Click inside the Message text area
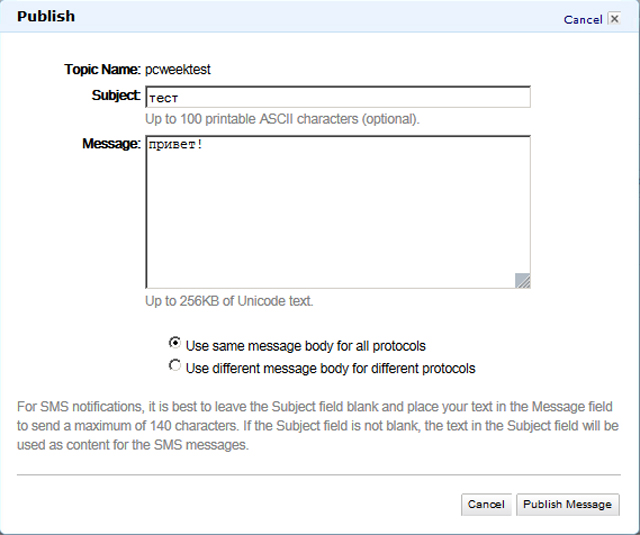The height and width of the screenshot is (535, 640). click(x=338, y=212)
